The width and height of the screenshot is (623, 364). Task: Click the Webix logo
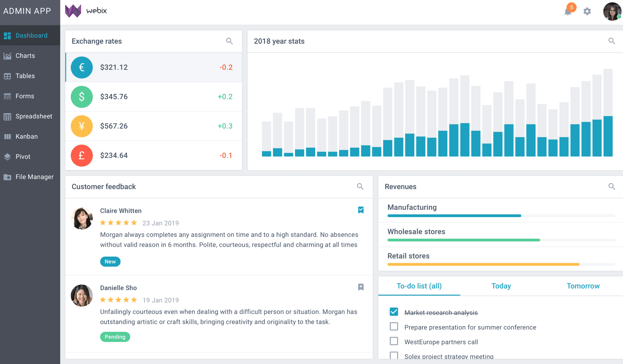86,11
